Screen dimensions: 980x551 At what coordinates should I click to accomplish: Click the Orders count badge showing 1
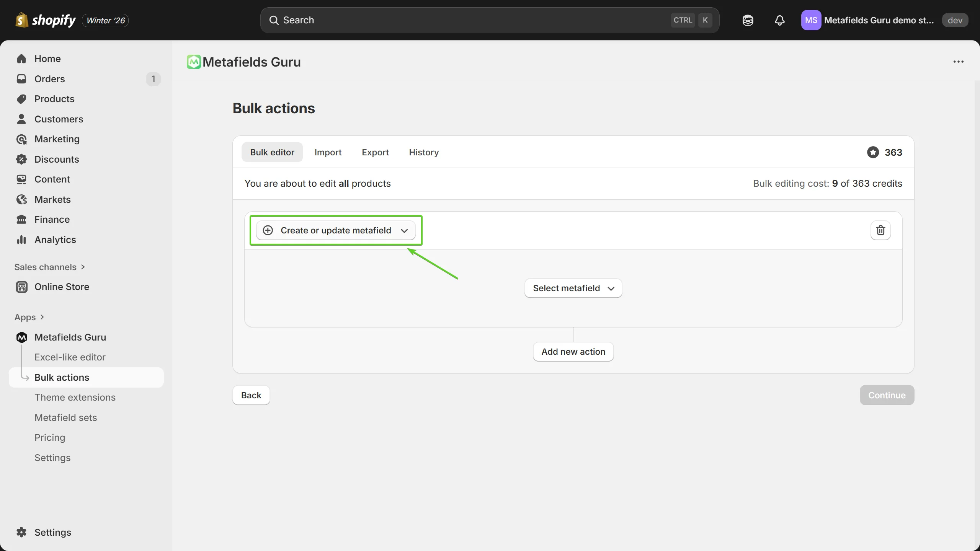[153, 79]
